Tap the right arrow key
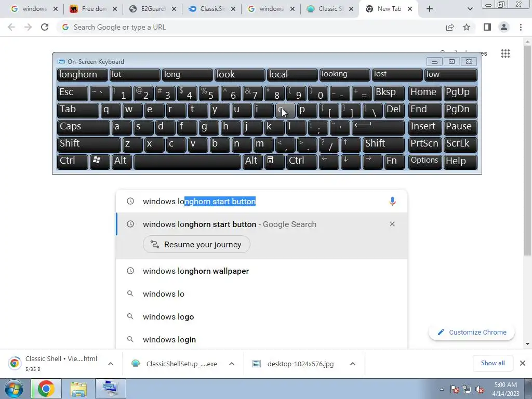The image size is (532, 399). [372, 162]
